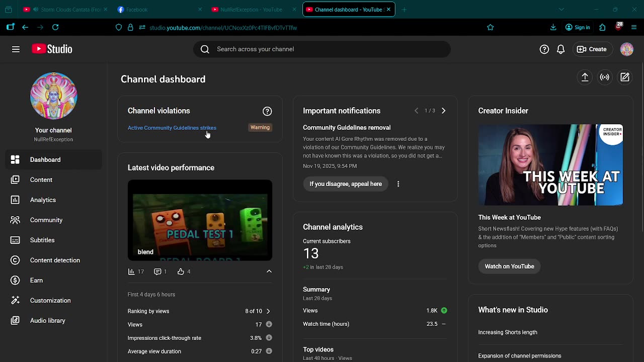This screenshot has width=644, height=362.
Task: Open Analytics in the sidebar
Action: click(53, 200)
